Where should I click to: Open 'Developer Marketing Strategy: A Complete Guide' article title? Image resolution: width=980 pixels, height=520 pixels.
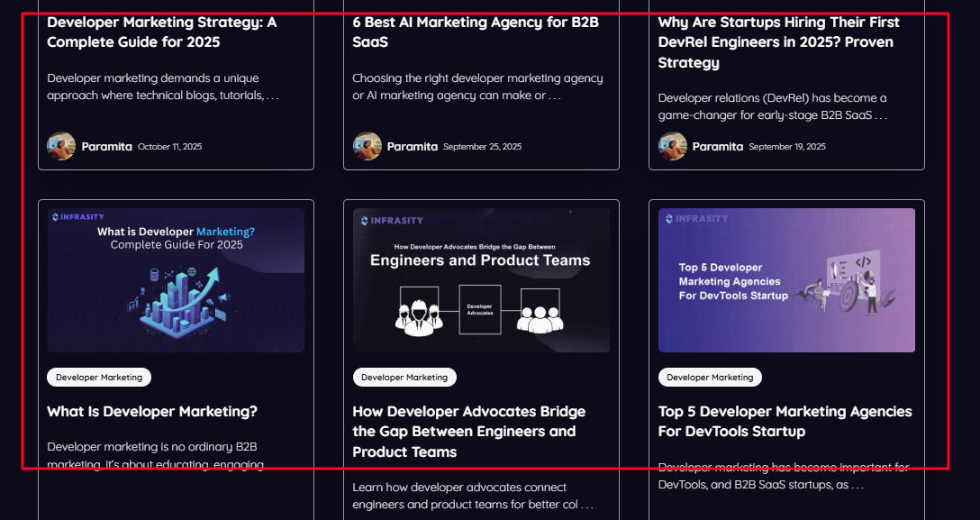(x=162, y=32)
